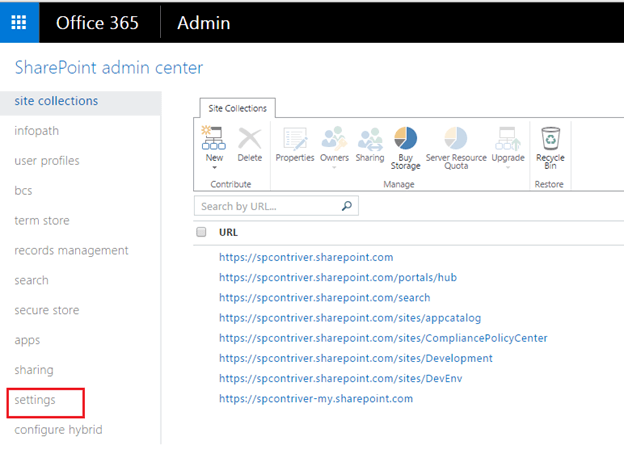Open settings in the left navigation
The height and width of the screenshot is (458, 624).
[35, 400]
